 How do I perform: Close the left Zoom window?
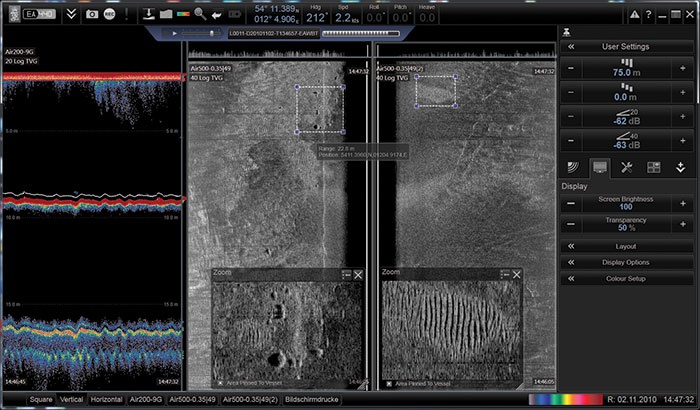(x=358, y=275)
